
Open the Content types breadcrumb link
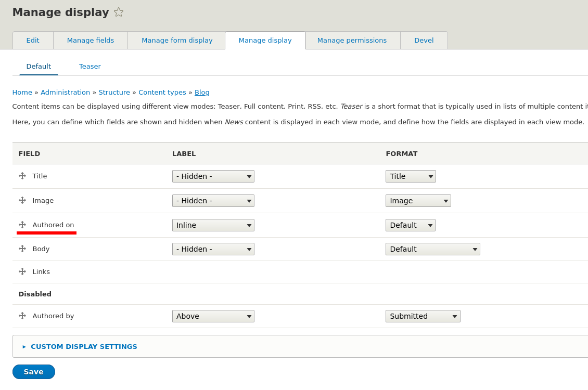coord(162,92)
